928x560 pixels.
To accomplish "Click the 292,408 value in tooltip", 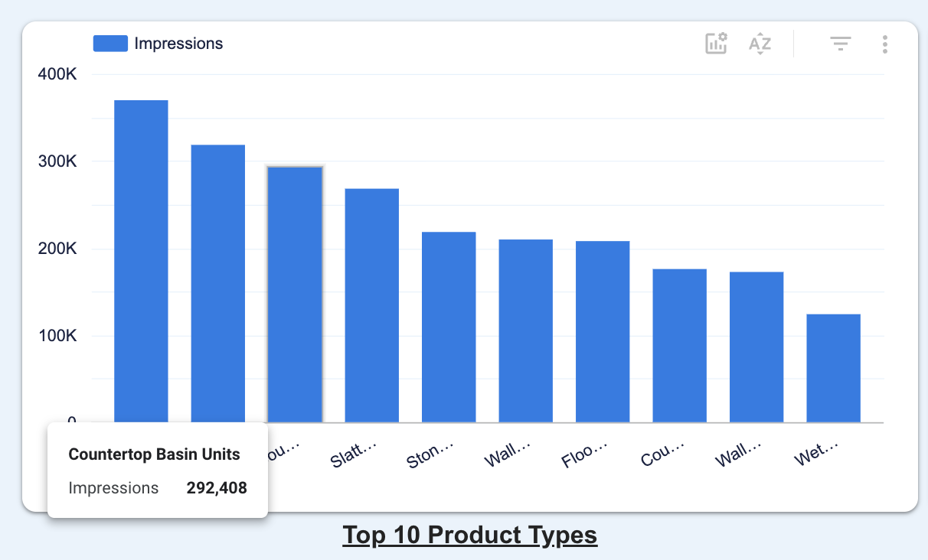I will (x=217, y=488).
